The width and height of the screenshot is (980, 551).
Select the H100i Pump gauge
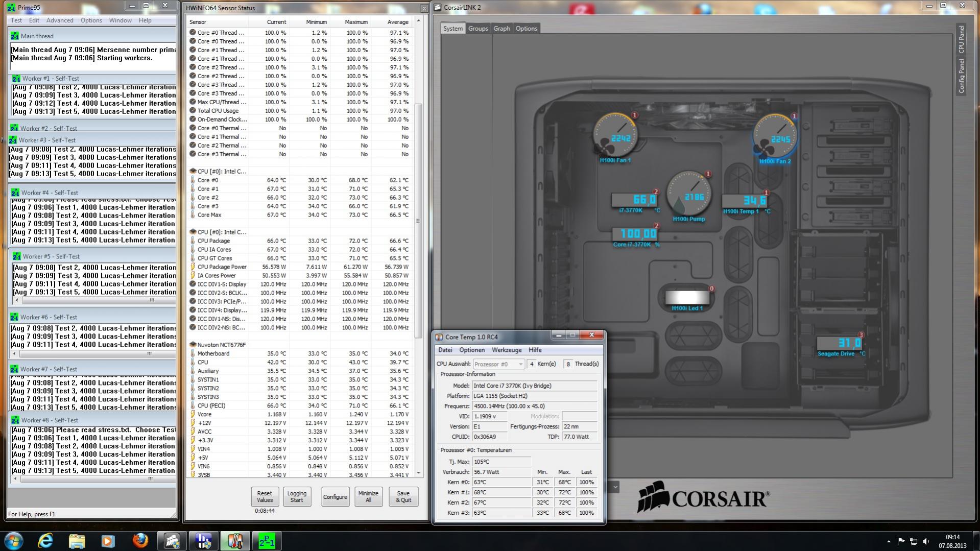point(688,194)
